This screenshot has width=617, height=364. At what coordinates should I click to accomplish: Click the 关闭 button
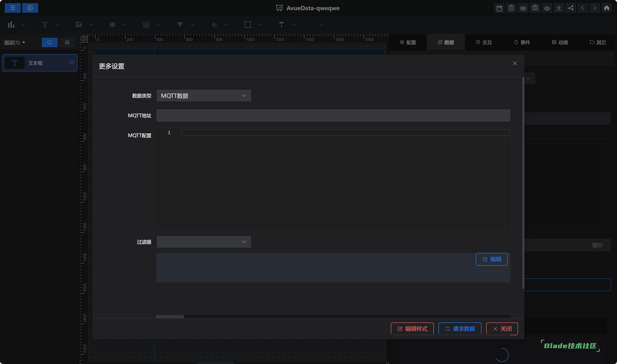(x=502, y=329)
